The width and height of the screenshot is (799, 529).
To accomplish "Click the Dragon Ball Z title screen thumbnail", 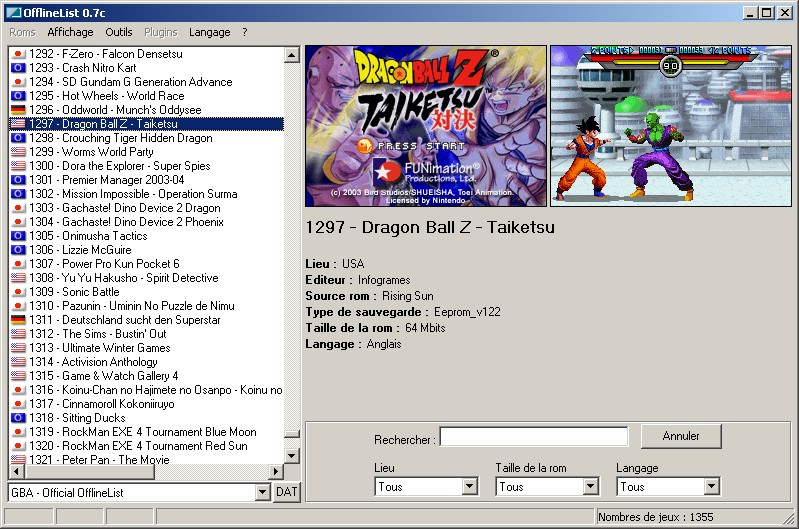I will coord(425,126).
